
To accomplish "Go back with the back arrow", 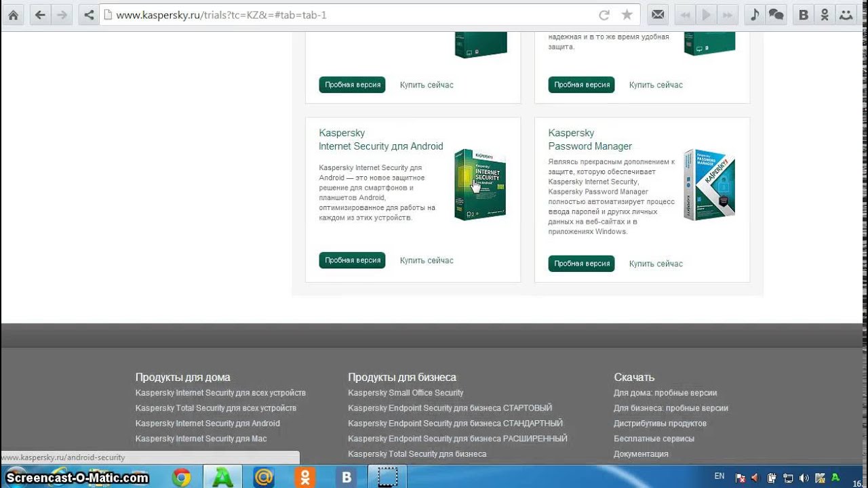I will 40,15.
